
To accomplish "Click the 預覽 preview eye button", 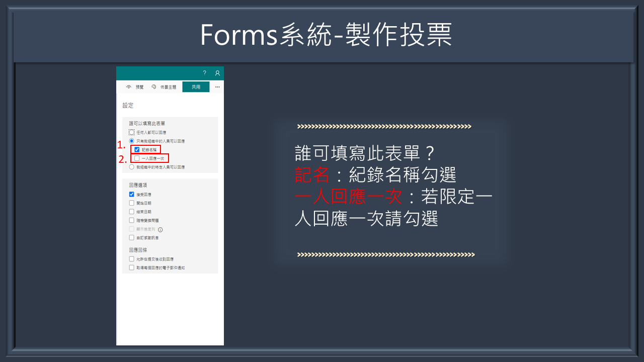I will pos(135,87).
